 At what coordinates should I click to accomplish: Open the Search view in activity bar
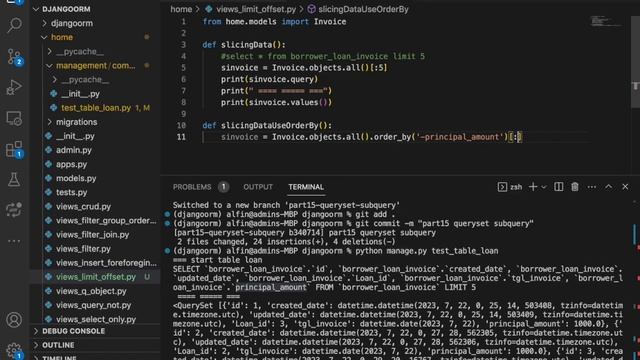tap(14, 25)
